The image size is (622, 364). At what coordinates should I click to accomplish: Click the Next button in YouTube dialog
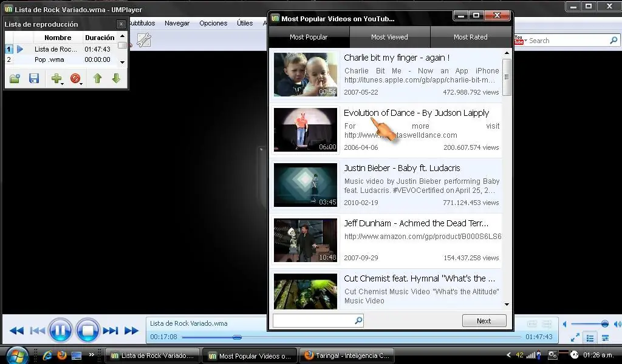[484, 321]
